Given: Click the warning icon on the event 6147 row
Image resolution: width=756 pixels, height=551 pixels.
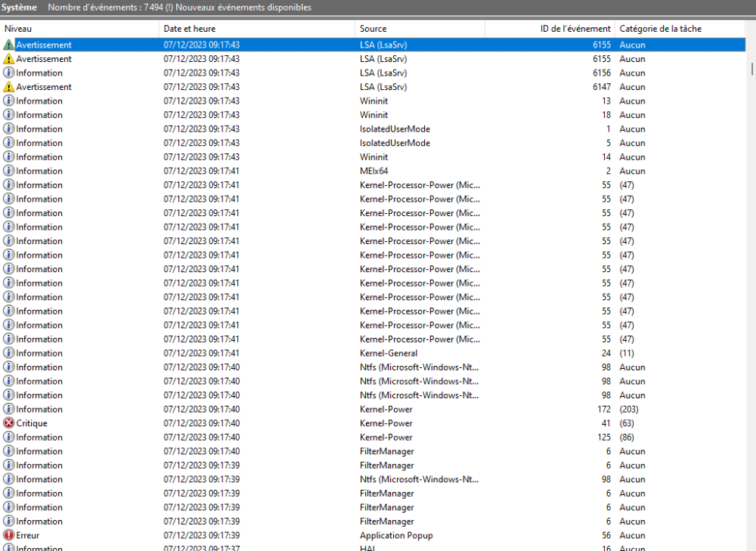Looking at the screenshot, I should 8,87.
